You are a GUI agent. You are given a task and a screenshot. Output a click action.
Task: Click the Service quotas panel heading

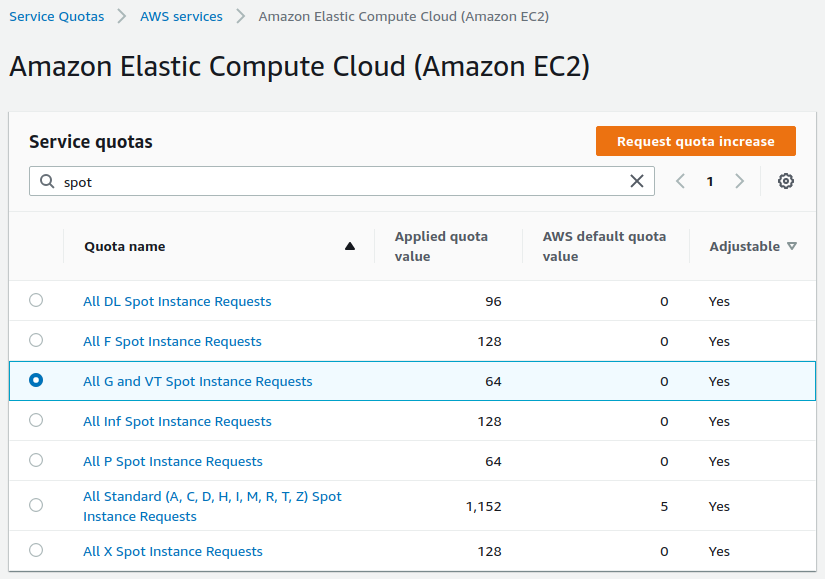[x=90, y=142]
